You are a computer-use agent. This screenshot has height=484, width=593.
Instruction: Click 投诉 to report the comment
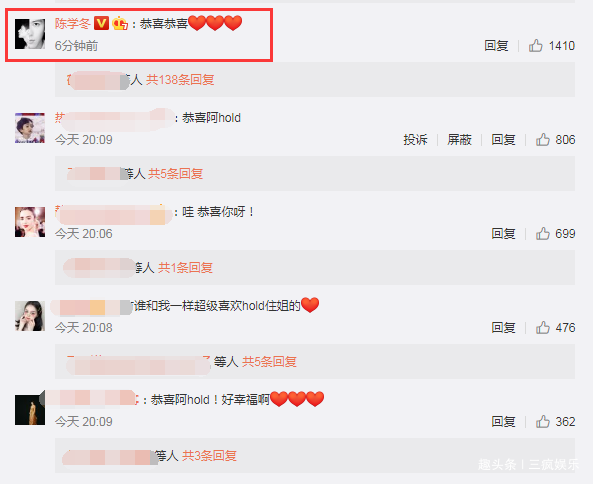tap(415, 140)
